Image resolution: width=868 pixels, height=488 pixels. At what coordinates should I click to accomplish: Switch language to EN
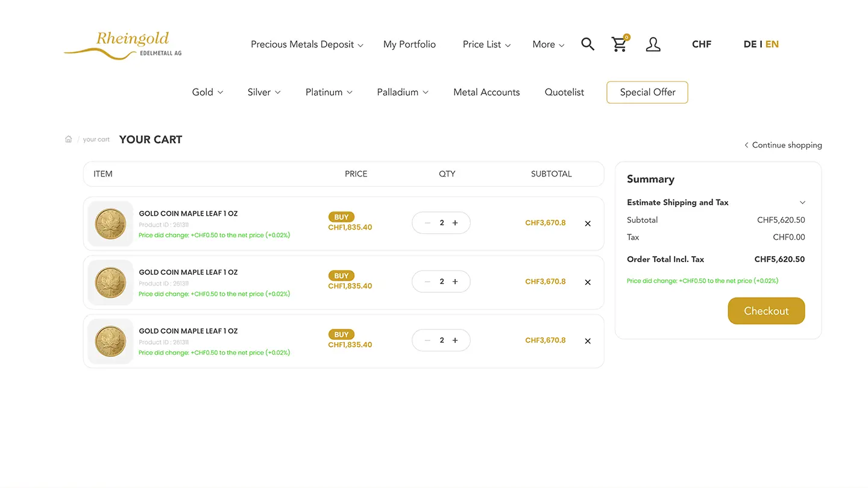point(772,45)
